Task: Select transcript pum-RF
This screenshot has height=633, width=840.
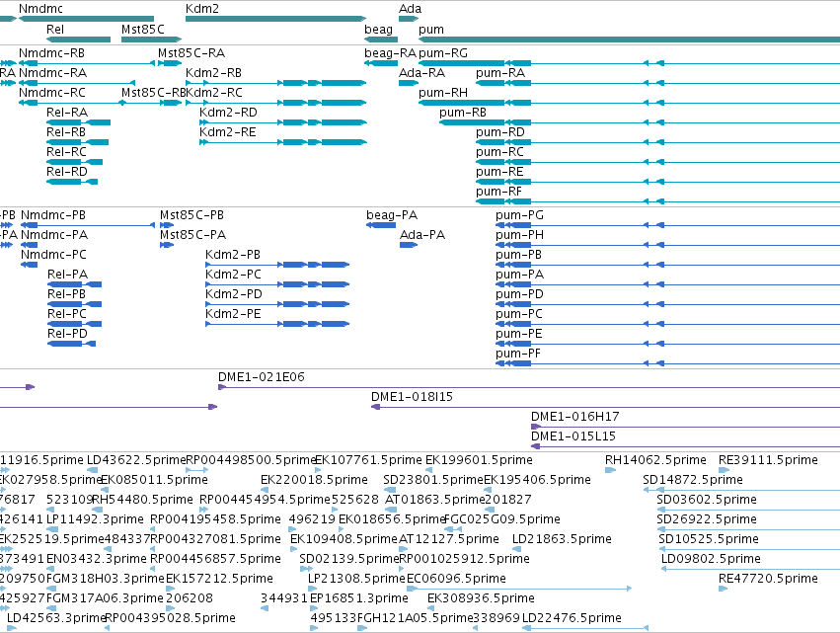Action: 657,201
